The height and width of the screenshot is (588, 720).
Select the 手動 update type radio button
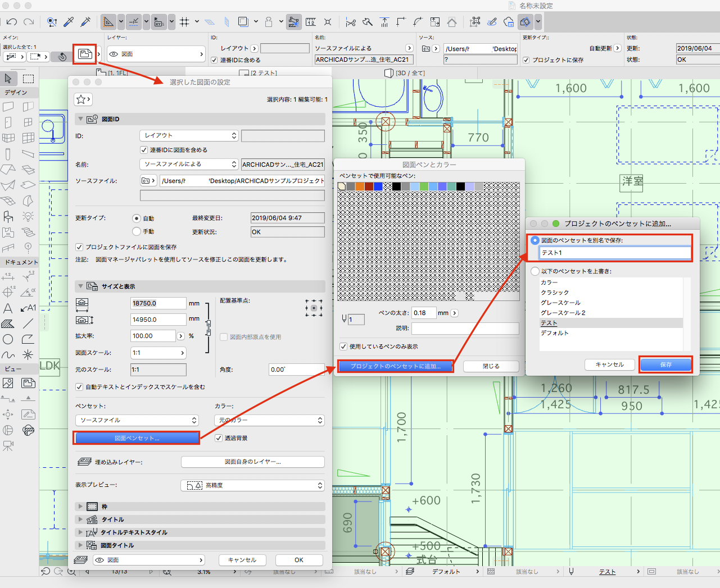click(136, 231)
